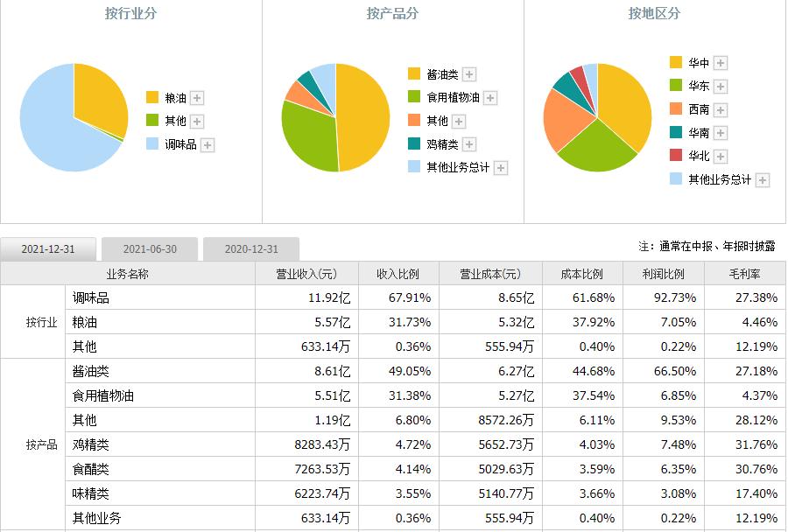This screenshot has width=788, height=532.
Task: Select the 2021-12-31 tab
Action: pyautogui.click(x=48, y=249)
